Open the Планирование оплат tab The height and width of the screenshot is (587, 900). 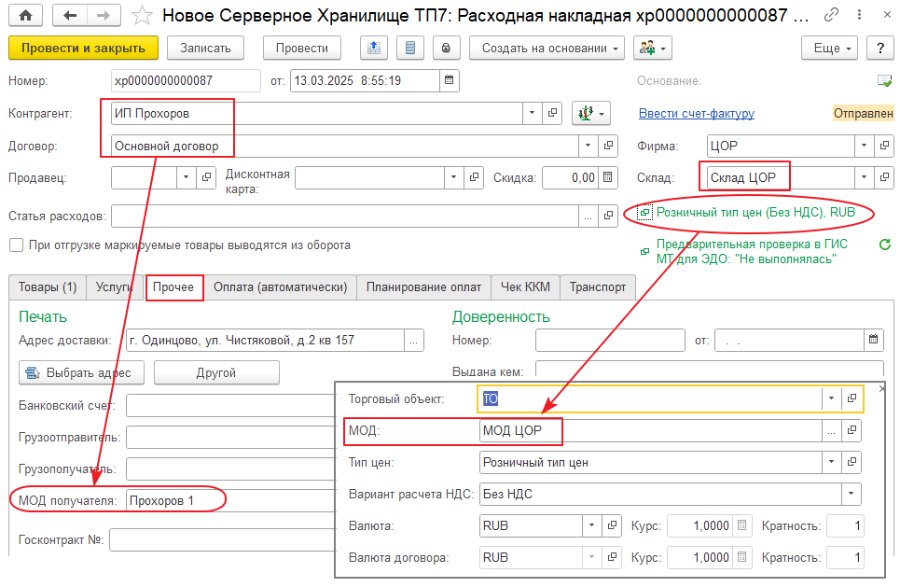click(424, 287)
